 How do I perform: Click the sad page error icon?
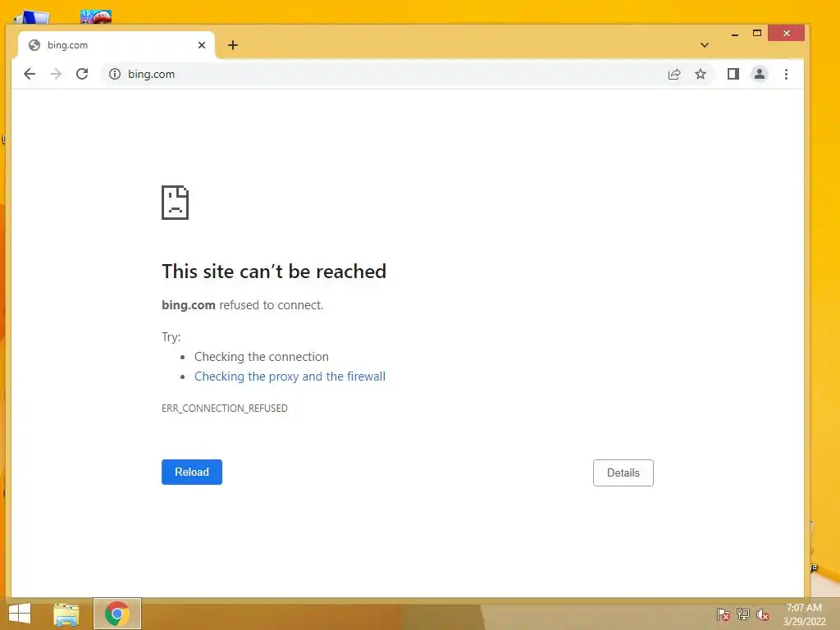176,203
